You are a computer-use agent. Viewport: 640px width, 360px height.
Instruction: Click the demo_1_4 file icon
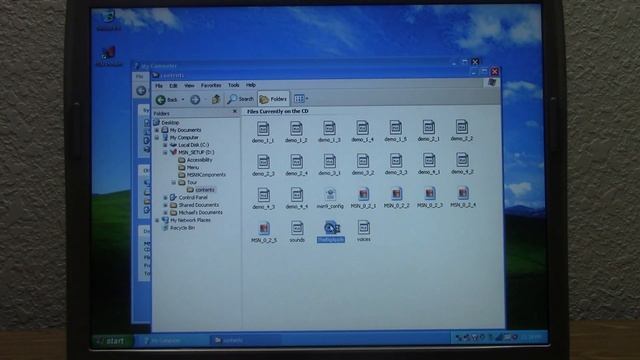(362, 128)
